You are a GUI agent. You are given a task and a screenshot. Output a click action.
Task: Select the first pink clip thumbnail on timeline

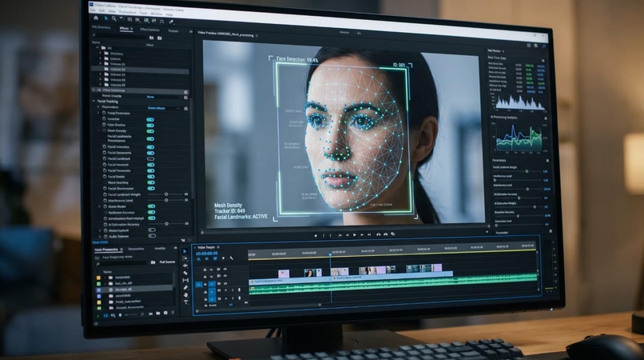284,273
